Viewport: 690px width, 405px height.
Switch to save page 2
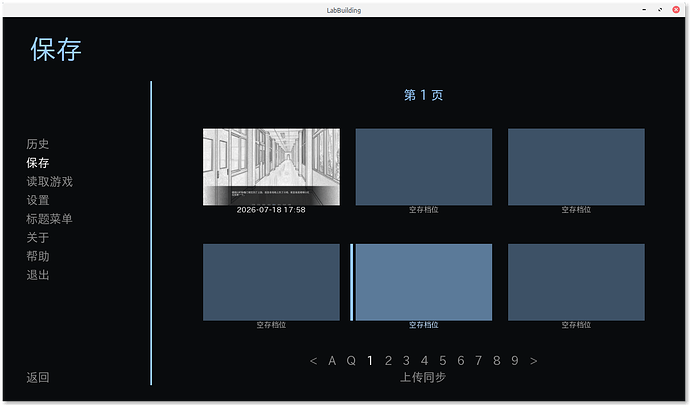388,361
